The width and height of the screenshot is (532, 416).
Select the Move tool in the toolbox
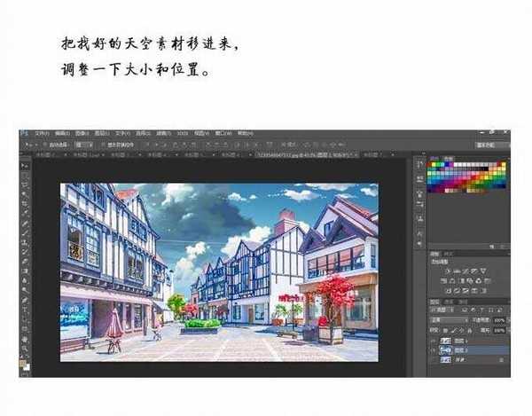(27, 165)
